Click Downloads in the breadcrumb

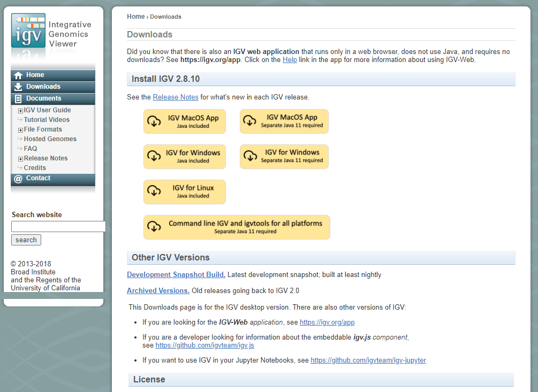point(165,17)
